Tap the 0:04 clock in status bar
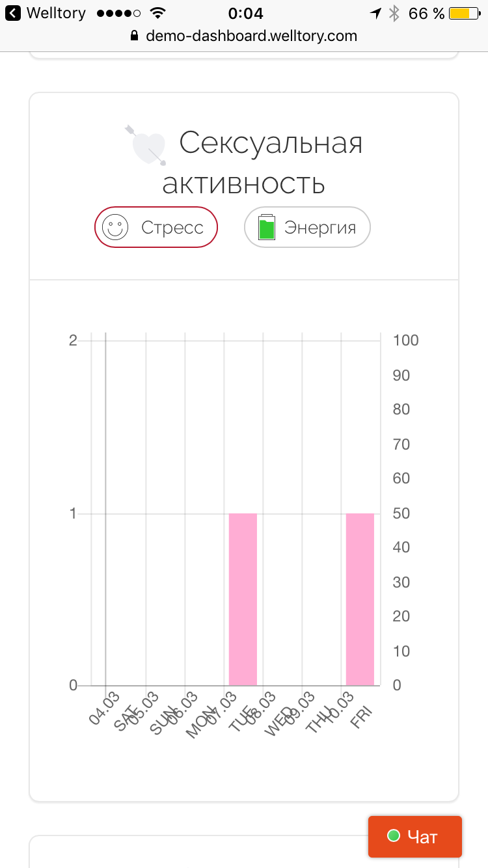488x868 pixels. (245, 13)
